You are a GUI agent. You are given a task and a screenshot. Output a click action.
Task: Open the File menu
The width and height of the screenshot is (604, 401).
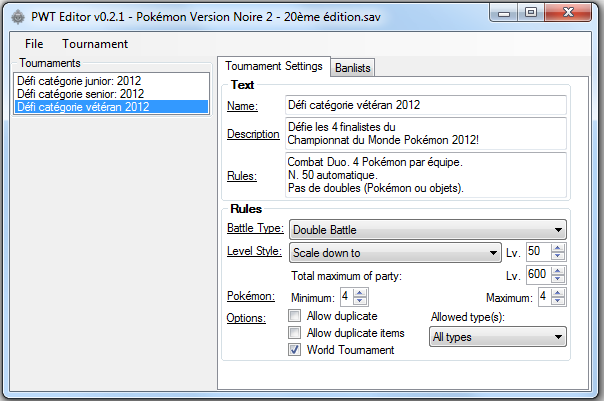click(x=34, y=44)
